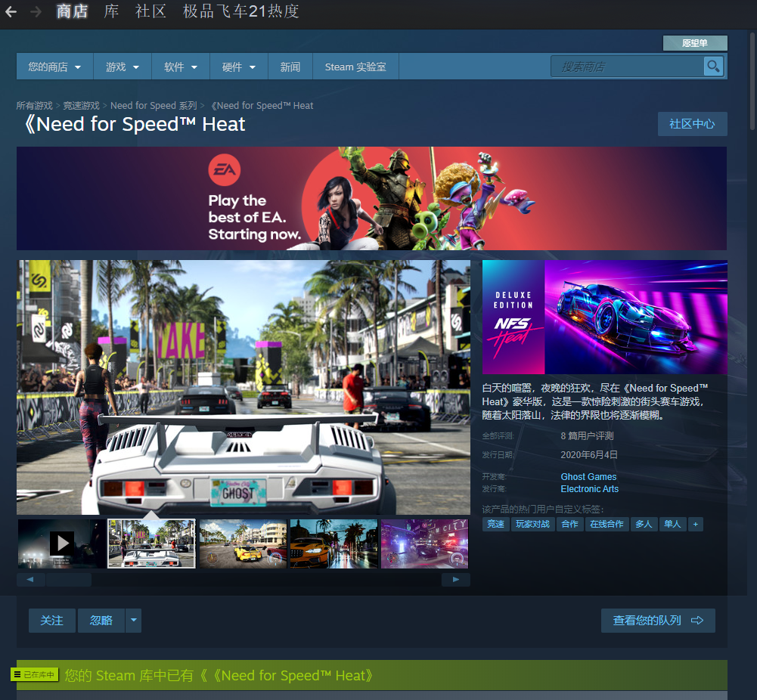Click the forward navigation arrow

36,12
